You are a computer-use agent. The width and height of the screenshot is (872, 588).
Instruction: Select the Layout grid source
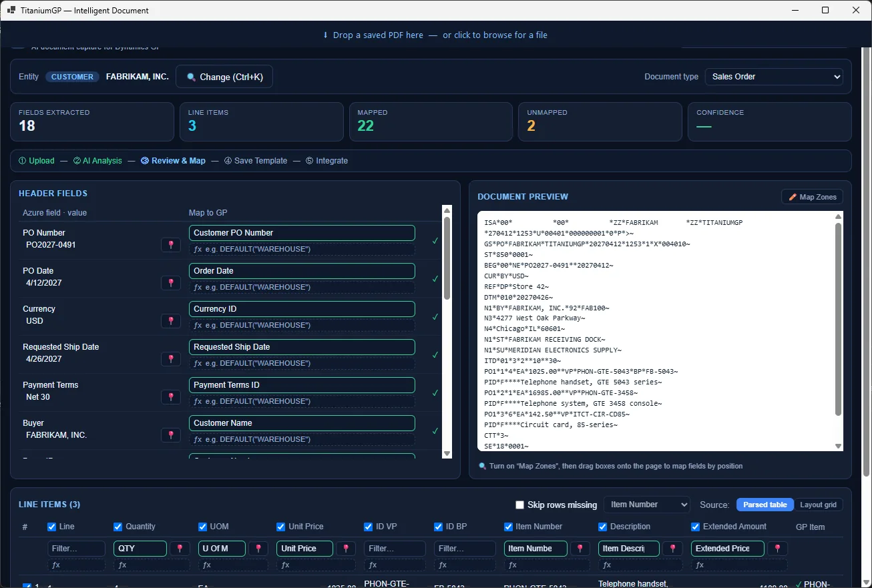click(x=819, y=505)
